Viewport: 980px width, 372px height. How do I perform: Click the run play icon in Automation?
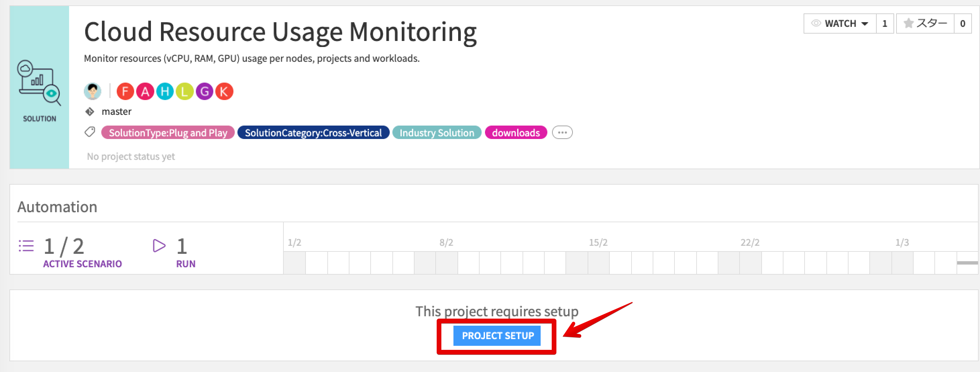(159, 246)
